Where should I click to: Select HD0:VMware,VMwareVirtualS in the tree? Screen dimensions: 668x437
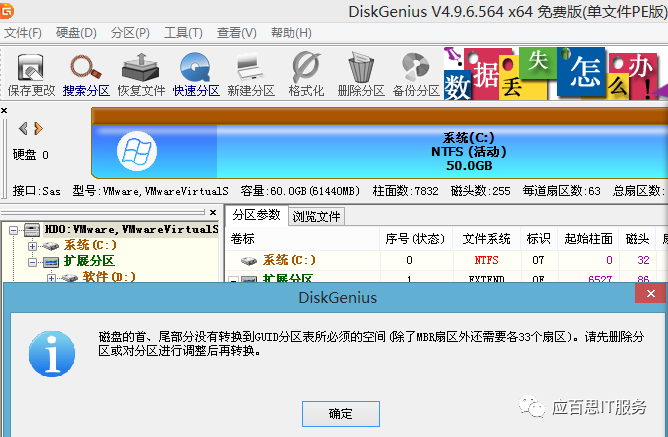click(x=131, y=230)
